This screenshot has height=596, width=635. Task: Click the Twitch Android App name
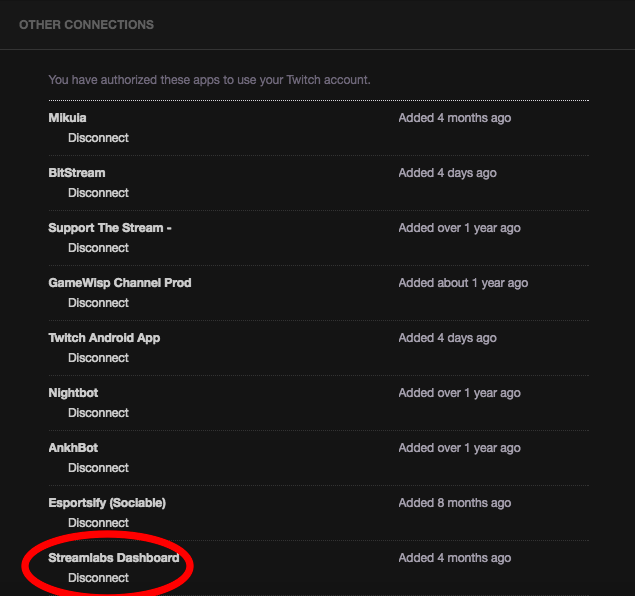pos(104,338)
